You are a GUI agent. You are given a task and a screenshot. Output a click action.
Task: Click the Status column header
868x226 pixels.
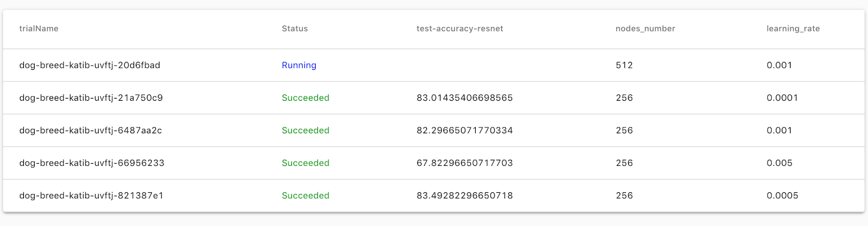[295, 29]
